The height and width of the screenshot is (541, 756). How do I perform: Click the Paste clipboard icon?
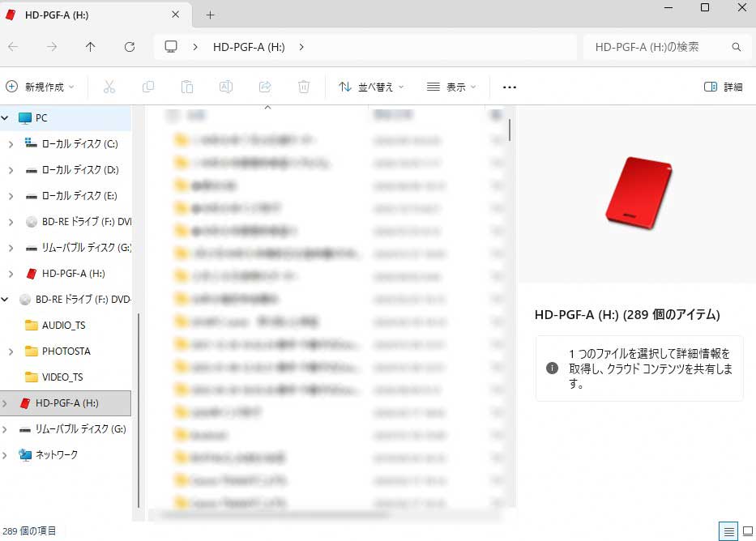pos(187,87)
